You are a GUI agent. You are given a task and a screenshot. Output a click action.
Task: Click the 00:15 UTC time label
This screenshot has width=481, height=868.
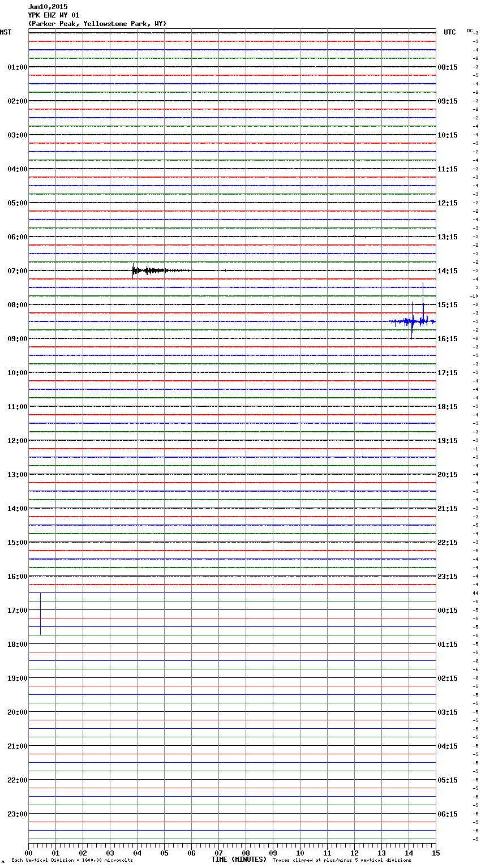[448, 610]
